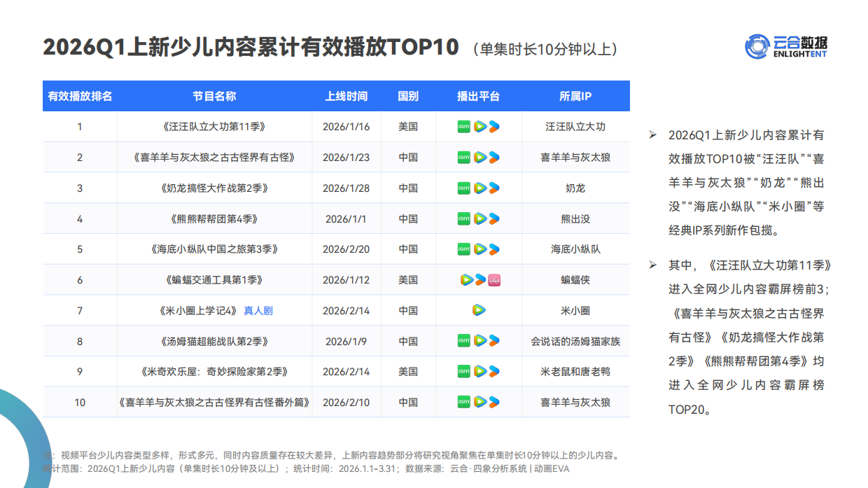Image resolution: width=868 pixels, height=488 pixels.
Task: Click IP cell 奶龙
Action: 575,188
